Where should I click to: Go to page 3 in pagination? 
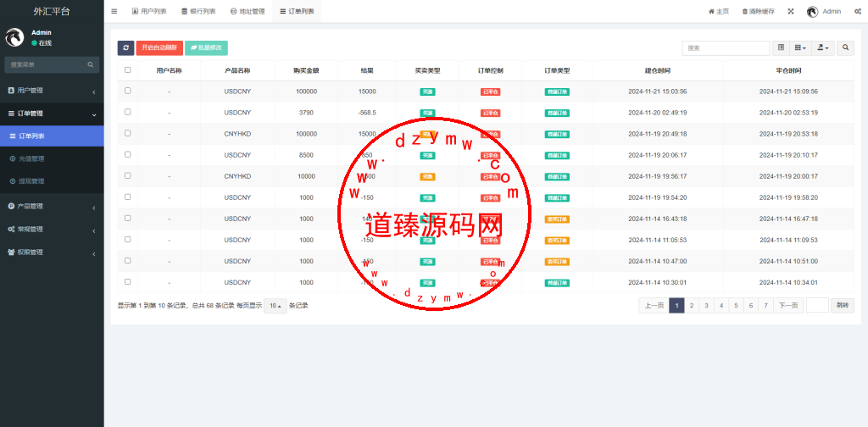pos(706,305)
